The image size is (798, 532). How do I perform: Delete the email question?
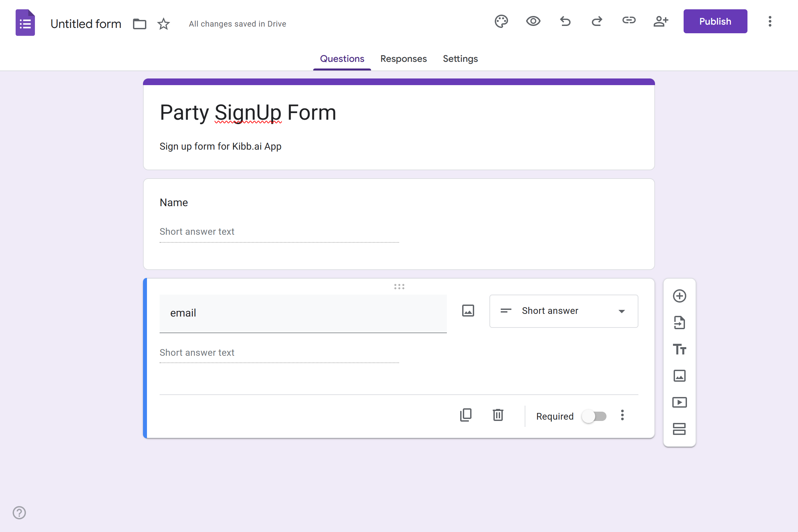pos(498,415)
